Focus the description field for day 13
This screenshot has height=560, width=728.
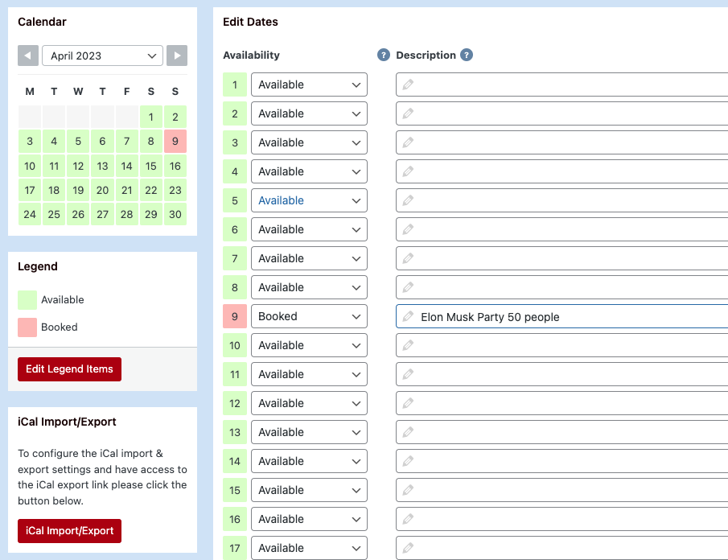coord(561,432)
